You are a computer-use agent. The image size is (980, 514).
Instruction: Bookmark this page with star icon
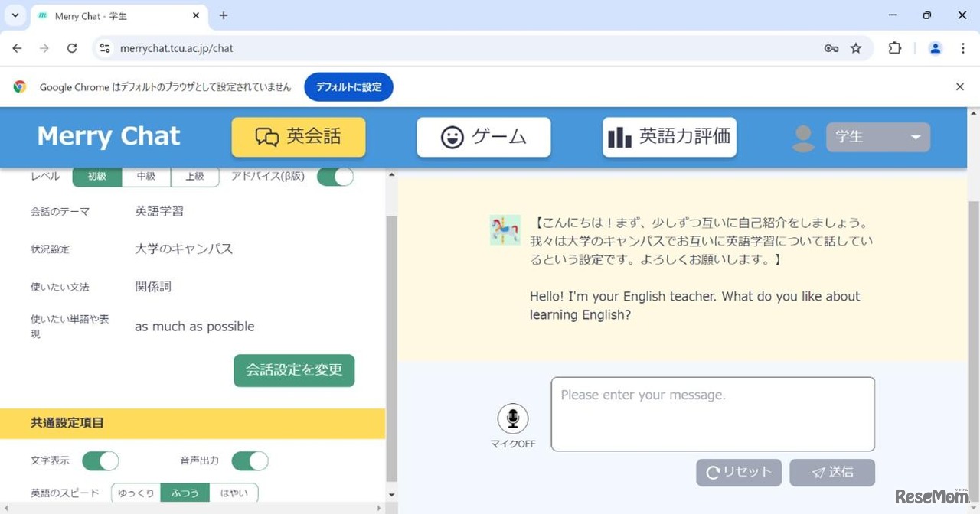856,48
